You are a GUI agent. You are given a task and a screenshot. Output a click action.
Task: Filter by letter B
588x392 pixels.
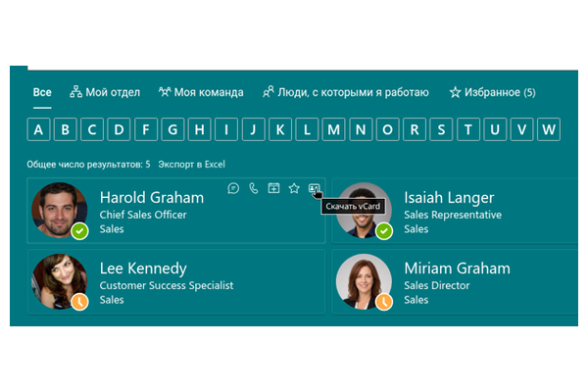[66, 129]
